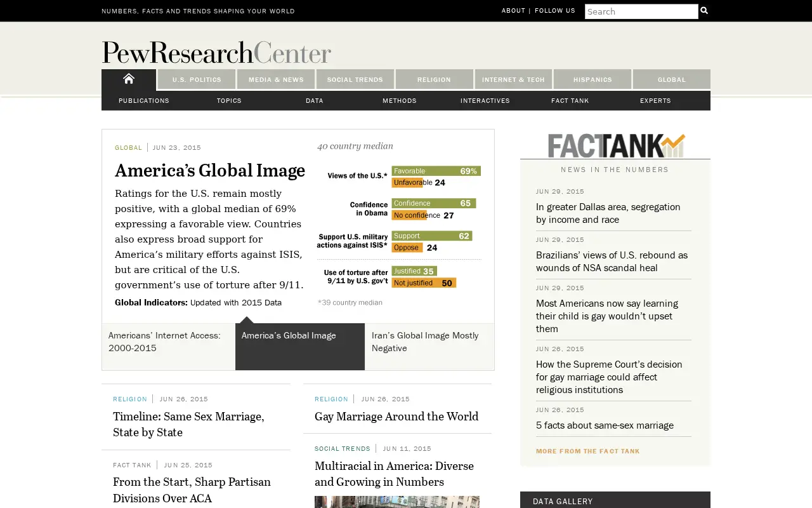Open the Social Trends section tab
The width and height of the screenshot is (812, 508).
tap(355, 79)
